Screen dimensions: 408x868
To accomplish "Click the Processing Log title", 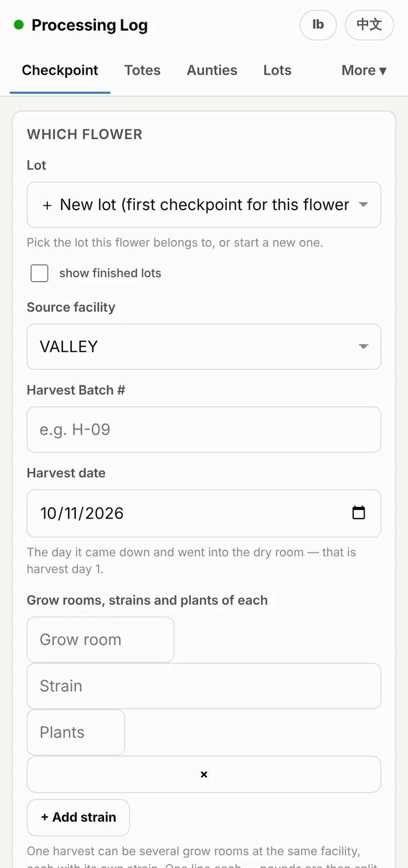I will coord(90,25).
